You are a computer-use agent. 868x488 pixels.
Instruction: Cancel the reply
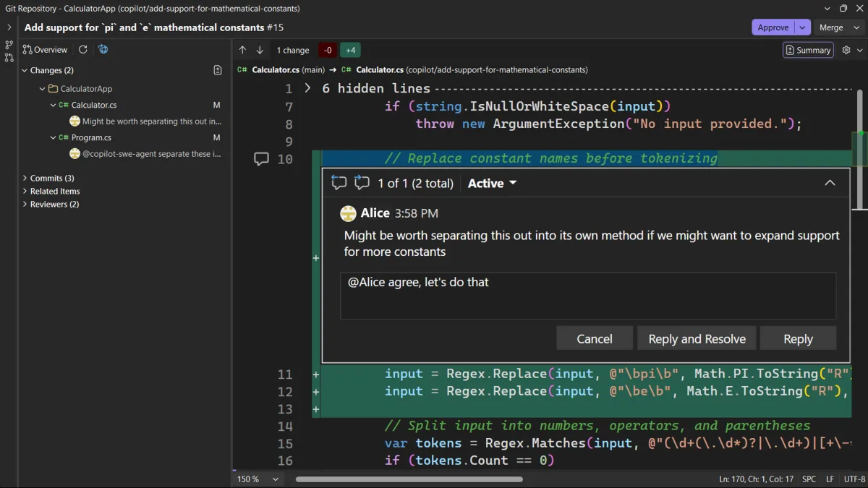(595, 338)
